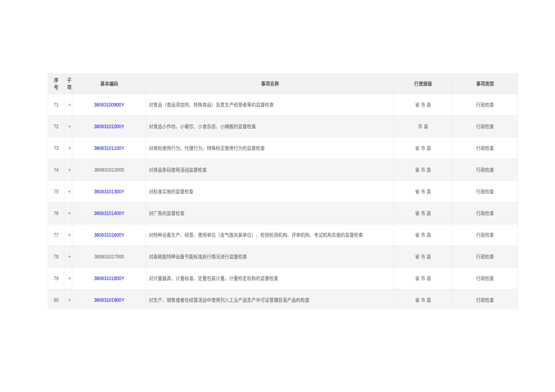Expand sub-items of row 72

(69, 126)
